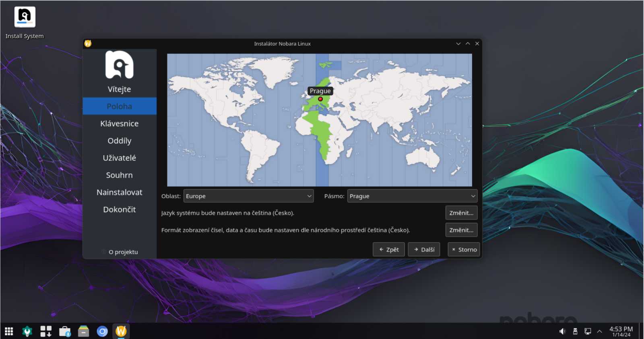Launch the blue web browser taskbar icon
This screenshot has height=339, width=644.
point(102,331)
